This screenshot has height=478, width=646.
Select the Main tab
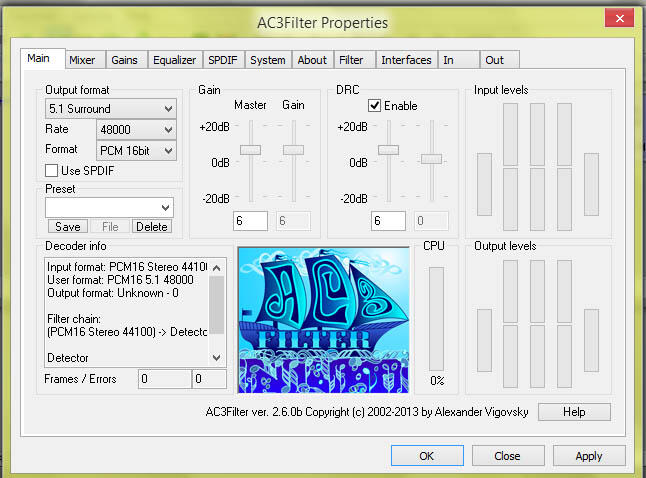pos(42,59)
